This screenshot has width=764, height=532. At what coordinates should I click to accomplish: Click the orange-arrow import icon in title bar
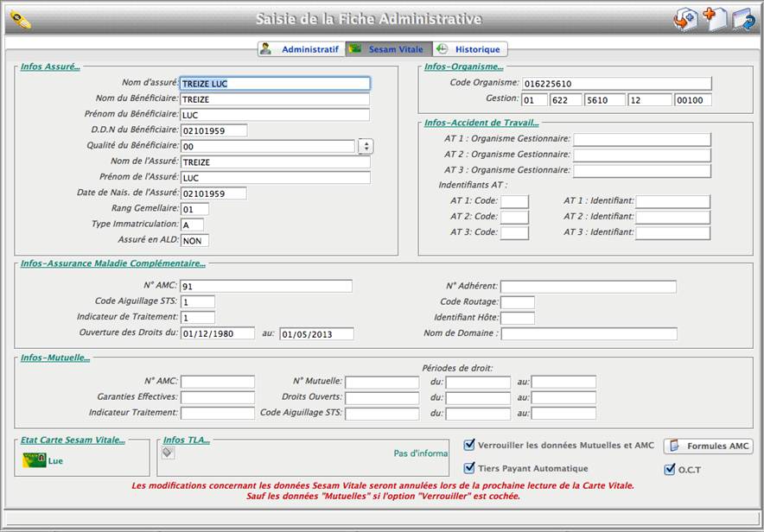685,20
